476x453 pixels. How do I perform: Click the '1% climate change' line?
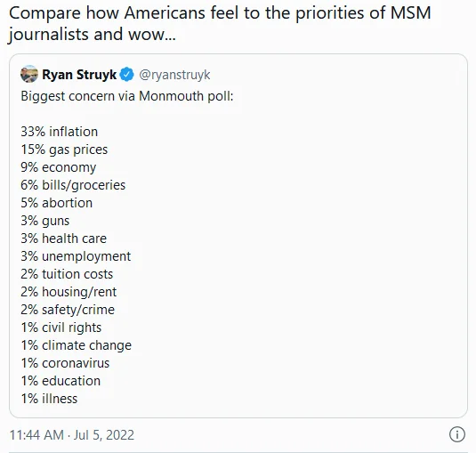[x=77, y=345]
